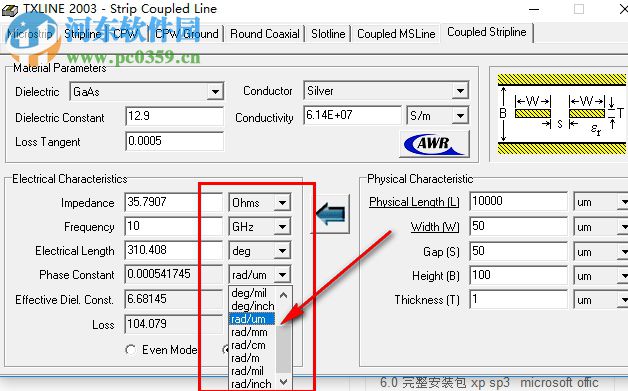Click the Gap (S) field
This screenshot has width=628, height=391.
(518, 251)
